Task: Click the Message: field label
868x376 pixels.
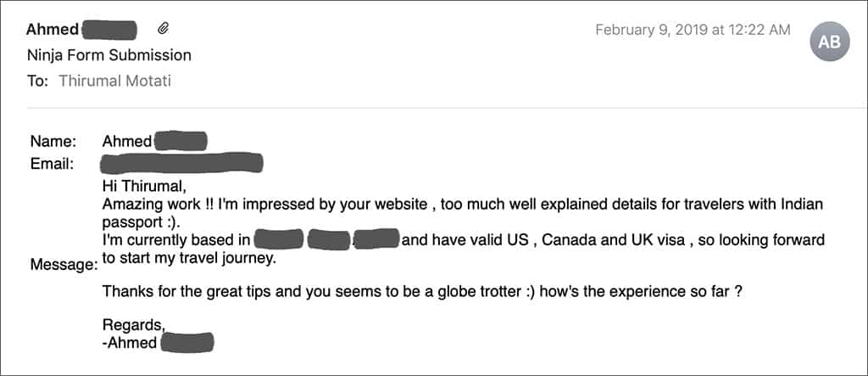Action: [x=64, y=265]
